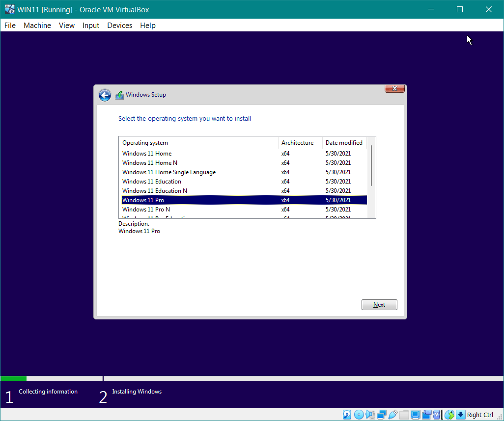Click the keyboard capture arrow icon

coord(460,415)
